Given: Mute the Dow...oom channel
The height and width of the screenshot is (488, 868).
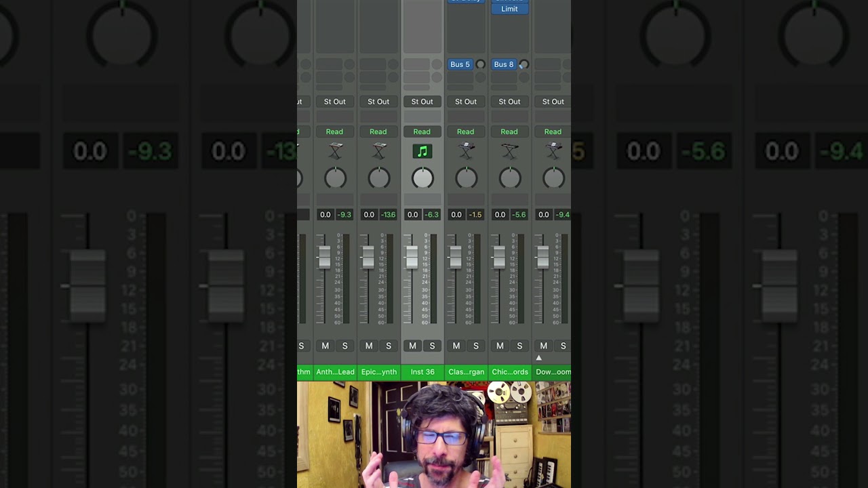Looking at the screenshot, I should (x=543, y=346).
